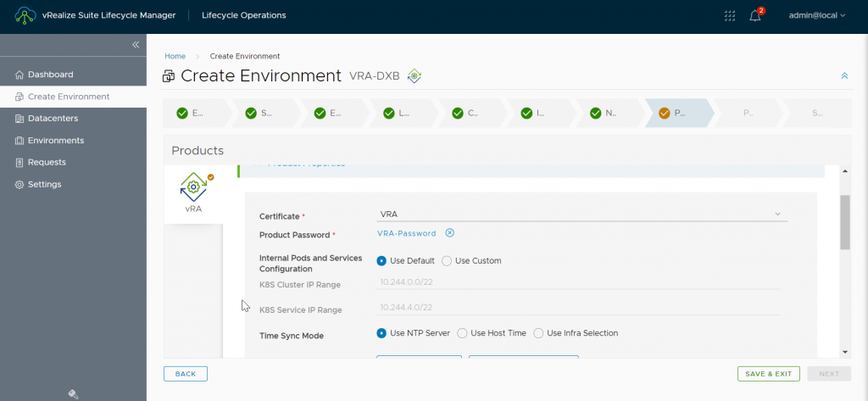
Task: Select Create Environment in sidebar
Action: 73,97
